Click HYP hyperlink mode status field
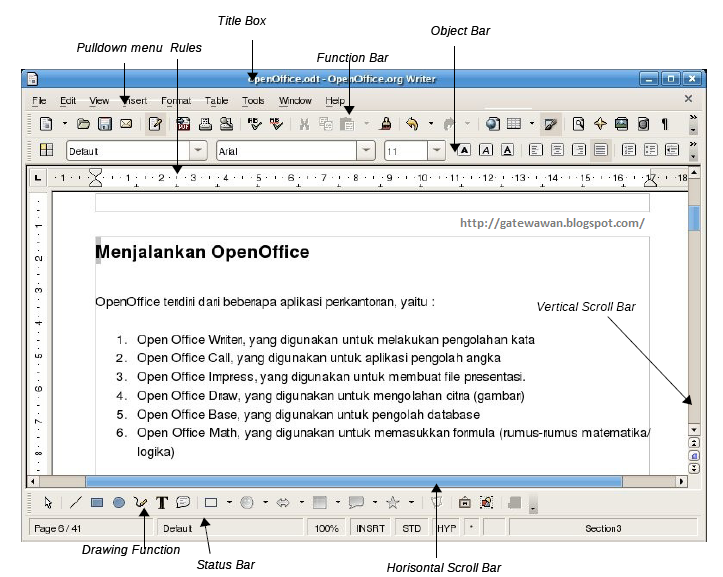 click(x=446, y=528)
